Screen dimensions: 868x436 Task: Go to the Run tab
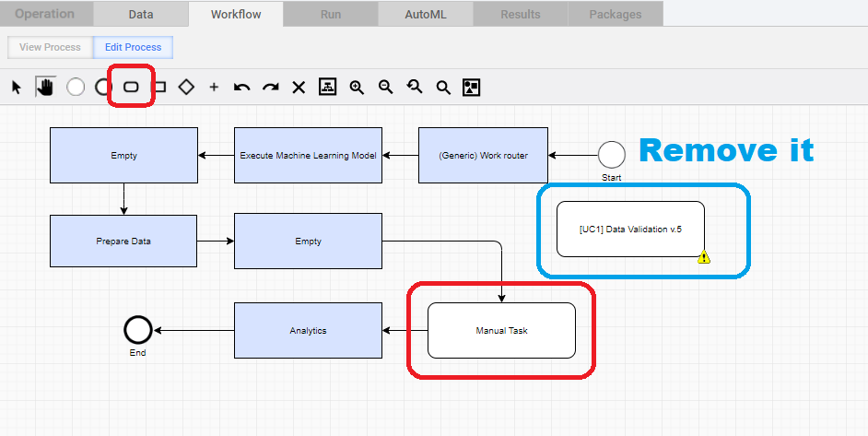point(331,15)
